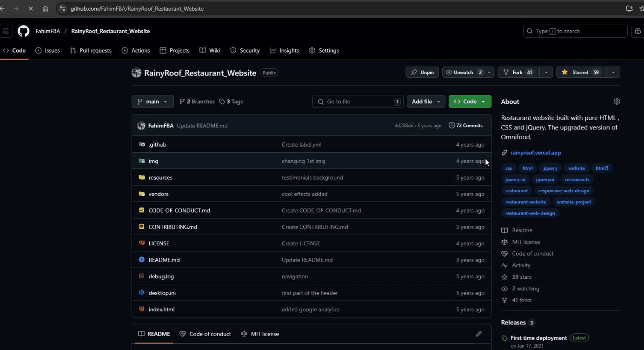
Task: Click the vendors folder icon
Action: click(x=142, y=194)
